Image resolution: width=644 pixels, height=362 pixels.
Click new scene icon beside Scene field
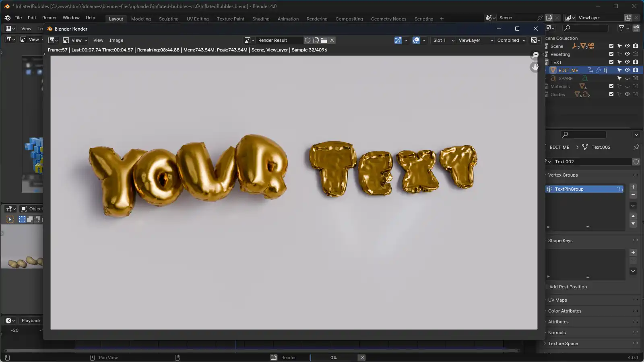[x=549, y=18]
